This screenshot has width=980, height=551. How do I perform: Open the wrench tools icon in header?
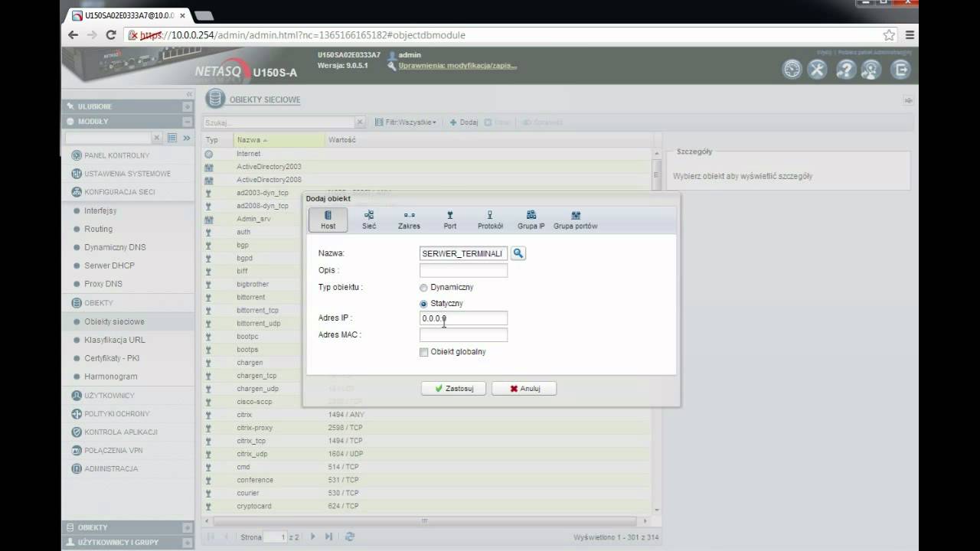click(818, 70)
